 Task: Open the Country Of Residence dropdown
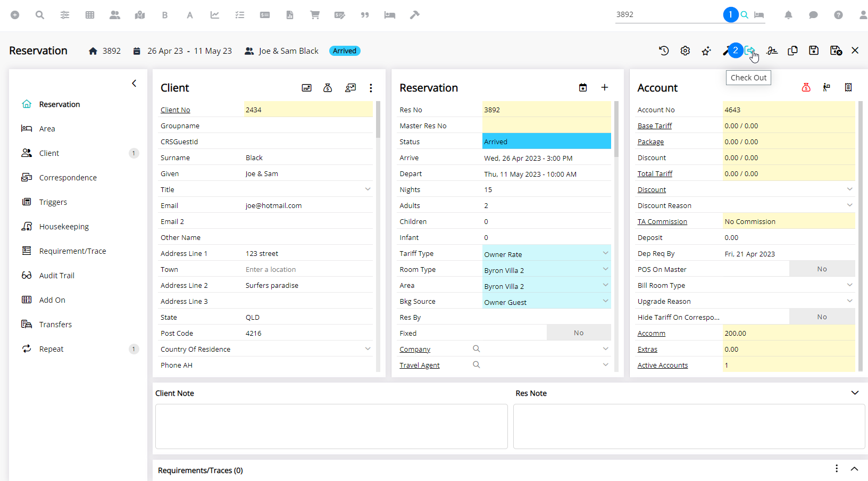[x=368, y=349]
